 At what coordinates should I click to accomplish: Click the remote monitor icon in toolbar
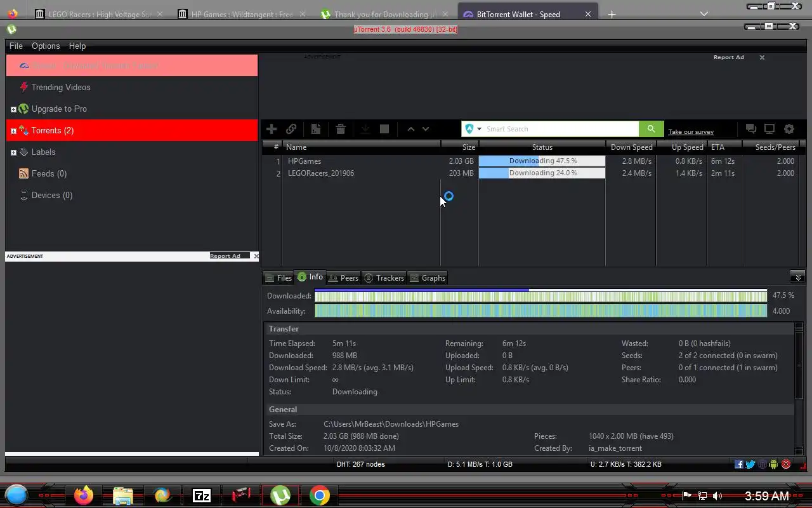[769, 129]
